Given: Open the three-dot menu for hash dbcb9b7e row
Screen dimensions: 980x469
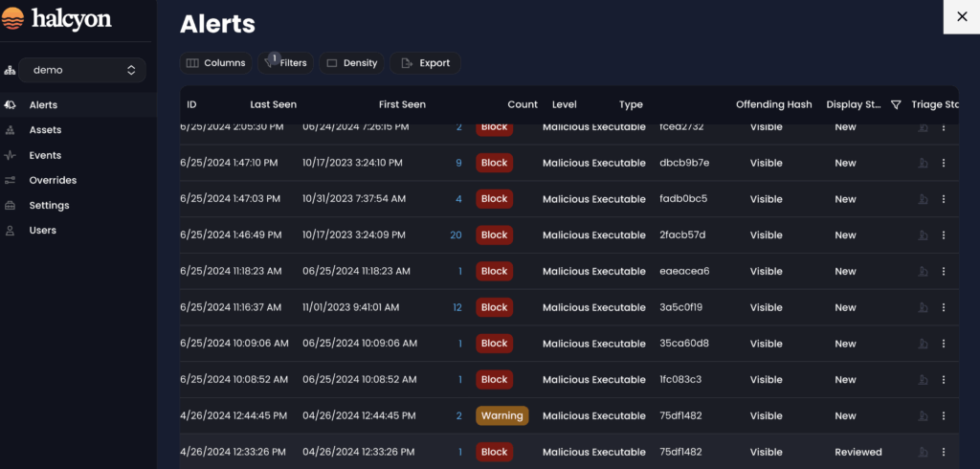Looking at the screenshot, I should 944,163.
